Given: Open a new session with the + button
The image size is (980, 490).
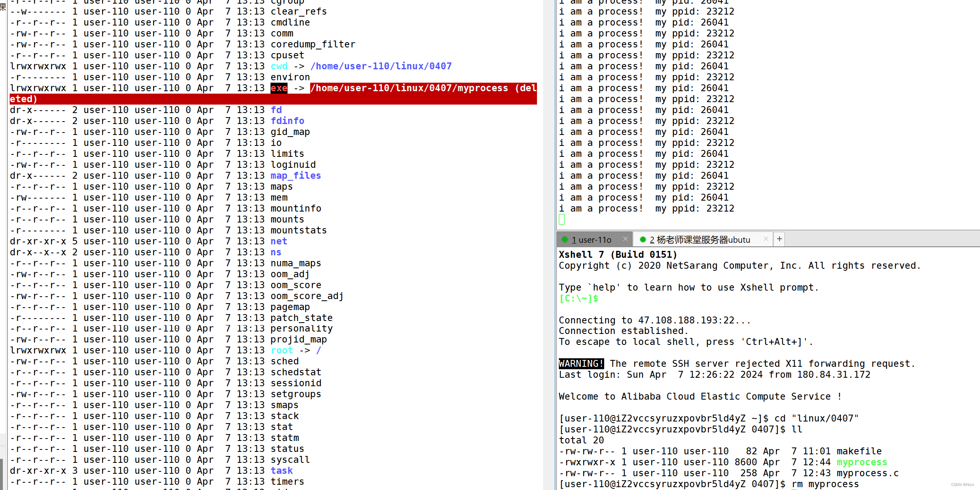Looking at the screenshot, I should pos(779,239).
